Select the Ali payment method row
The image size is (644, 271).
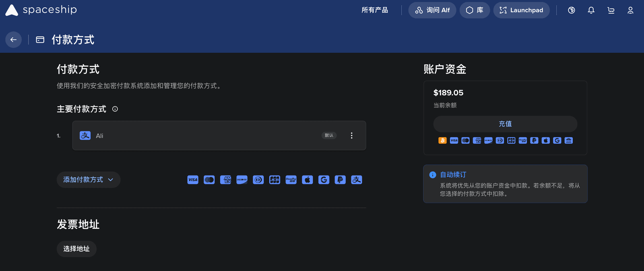click(x=219, y=136)
